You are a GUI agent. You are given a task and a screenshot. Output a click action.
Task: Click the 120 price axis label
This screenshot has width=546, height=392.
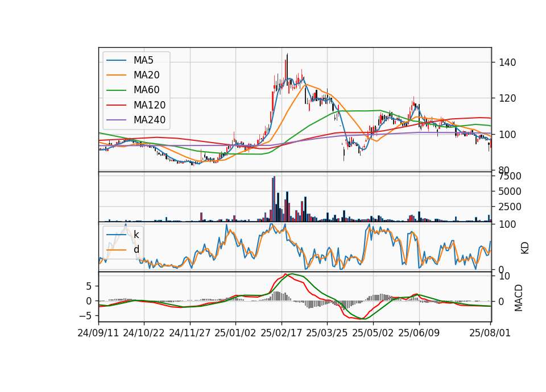tap(507, 98)
